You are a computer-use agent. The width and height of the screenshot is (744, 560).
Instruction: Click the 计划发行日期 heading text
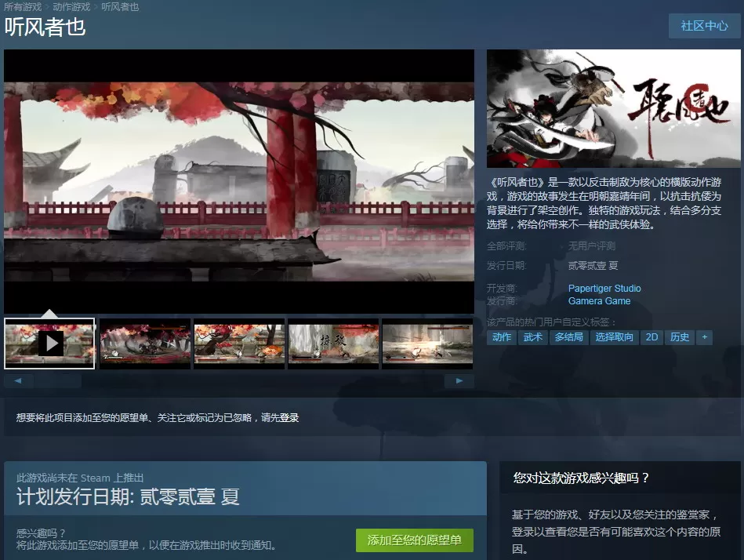pyautogui.click(x=128, y=497)
